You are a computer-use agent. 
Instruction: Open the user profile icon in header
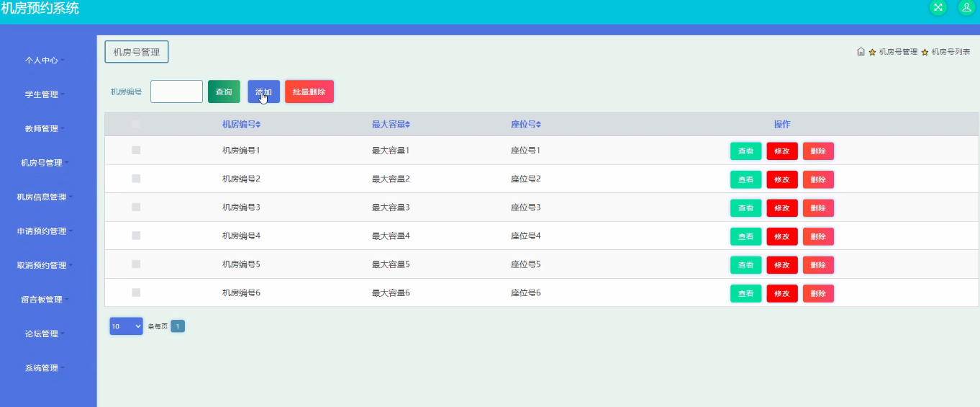966,7
